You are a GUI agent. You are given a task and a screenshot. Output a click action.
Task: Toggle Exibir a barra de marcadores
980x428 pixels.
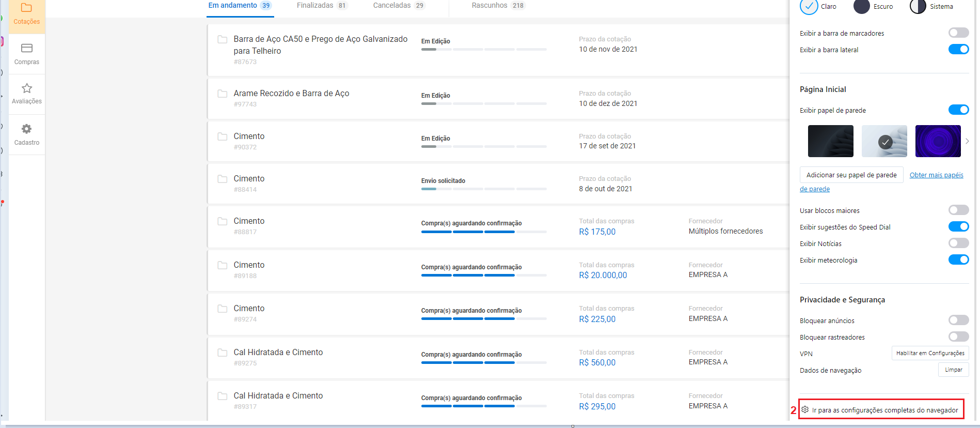958,33
